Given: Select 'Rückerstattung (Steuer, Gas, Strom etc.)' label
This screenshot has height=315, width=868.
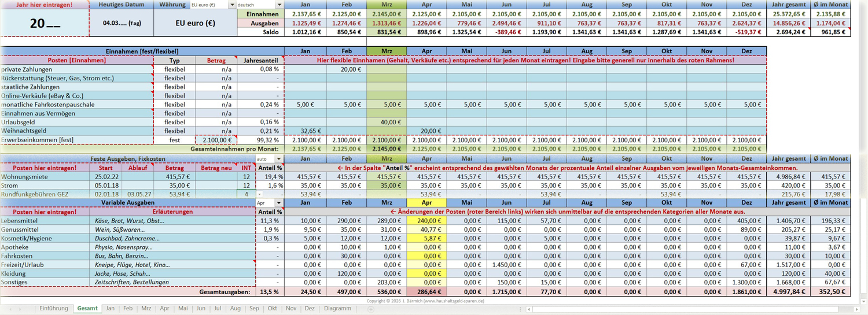Looking at the screenshot, I should click(x=76, y=78).
